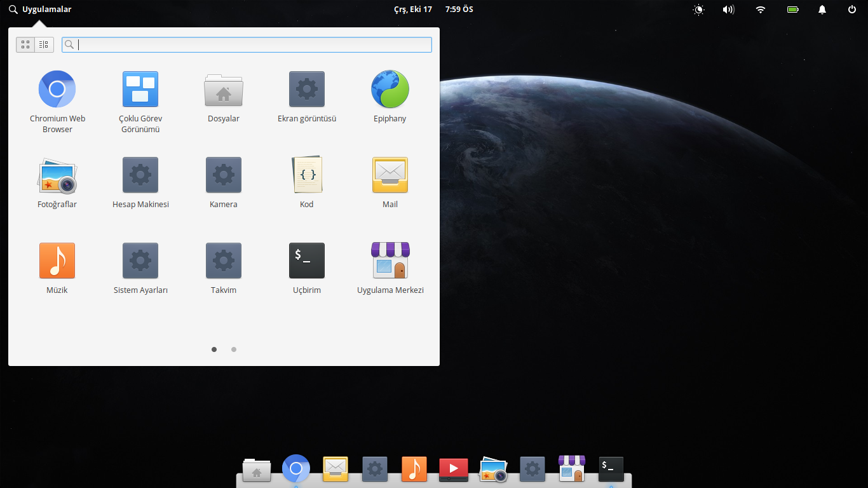Open the Mail envelope icon in the dock

[336, 469]
